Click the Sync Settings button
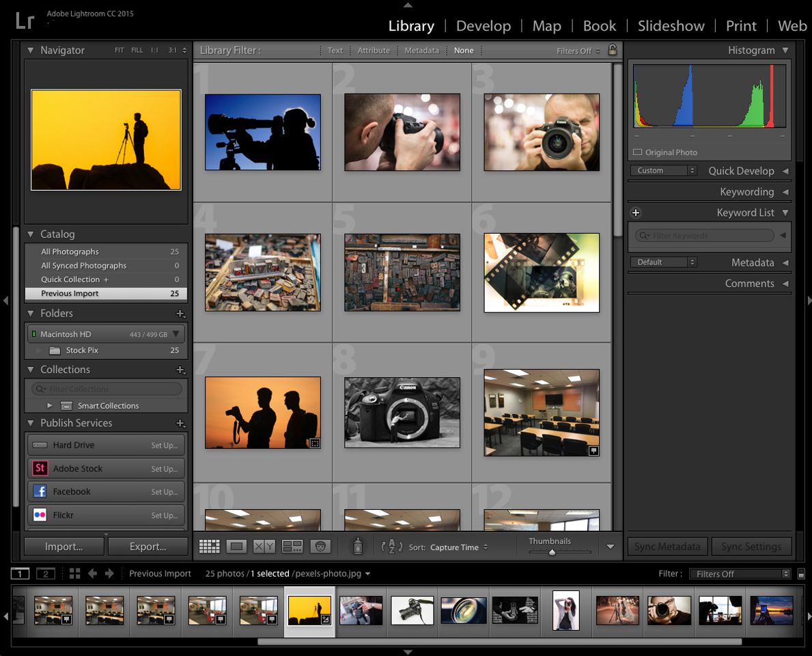This screenshot has width=812, height=656. point(751,547)
